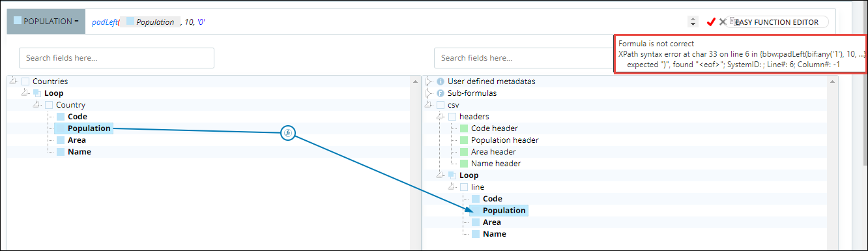Click the target Loop node icon under csv
Screen dimensions: 868x251
[x=452, y=175]
